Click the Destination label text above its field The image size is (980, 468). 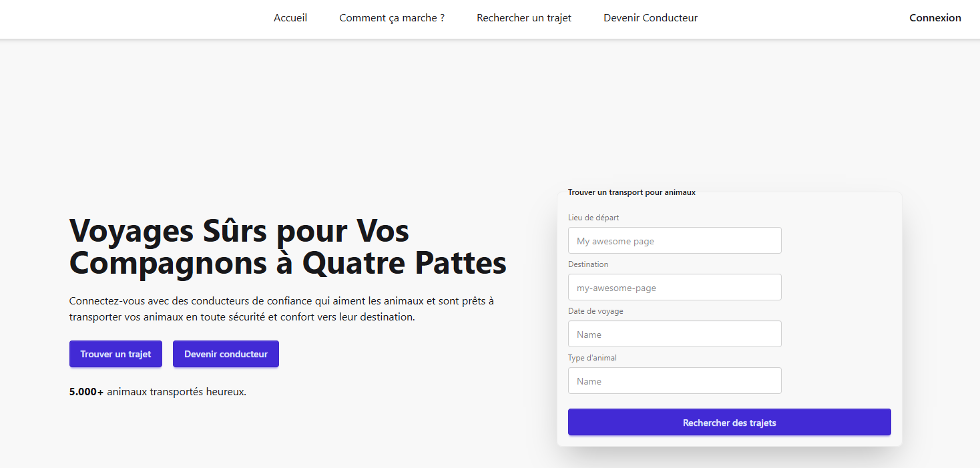tap(588, 264)
